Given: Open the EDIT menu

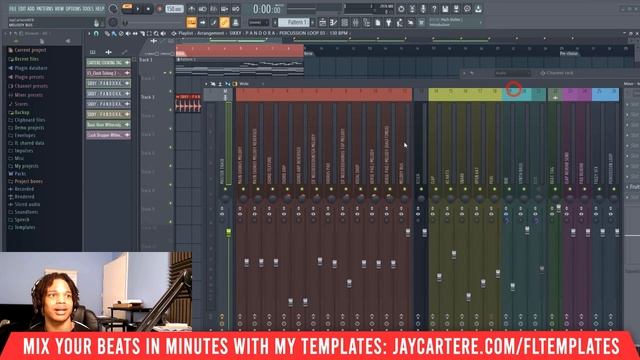Looking at the screenshot, I should click(x=21, y=9).
